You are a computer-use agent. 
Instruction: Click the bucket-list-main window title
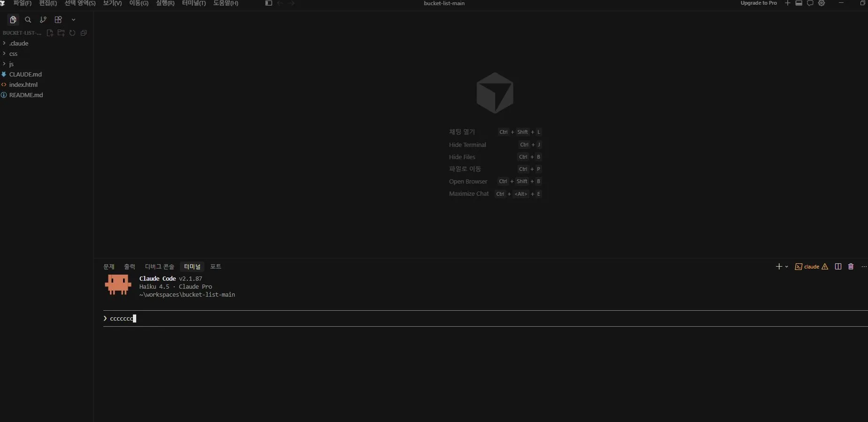[444, 3]
